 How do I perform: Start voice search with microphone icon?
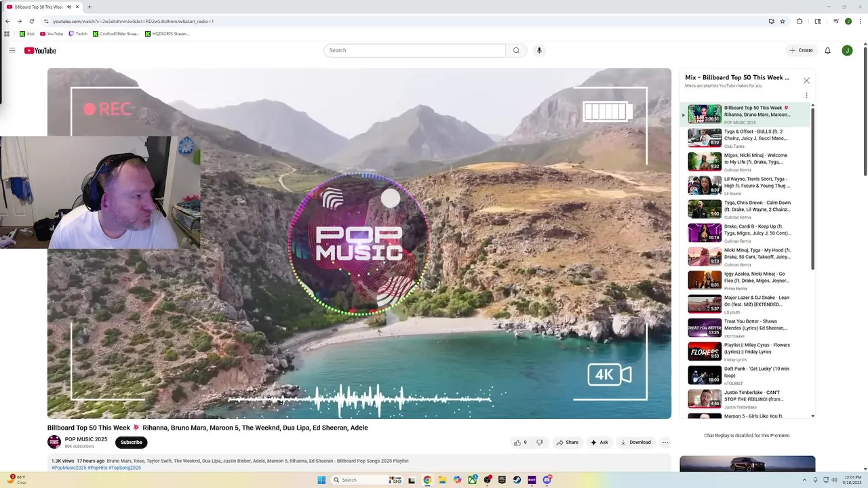pyautogui.click(x=539, y=50)
